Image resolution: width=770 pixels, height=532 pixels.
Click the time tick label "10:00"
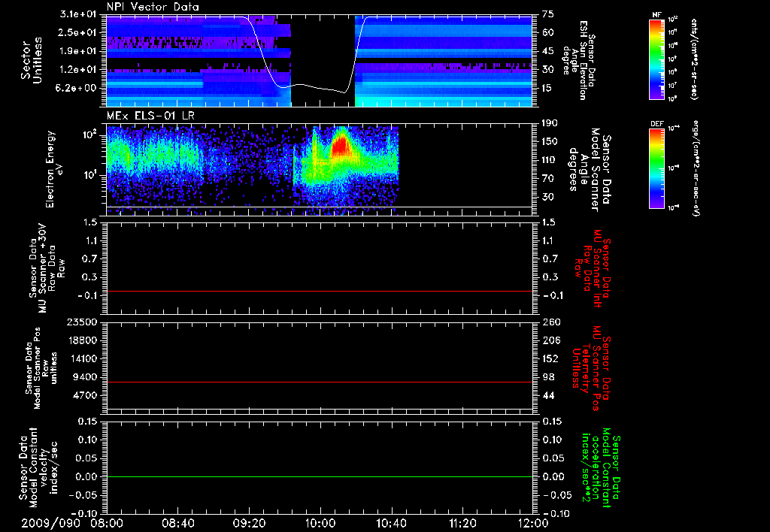(x=320, y=523)
